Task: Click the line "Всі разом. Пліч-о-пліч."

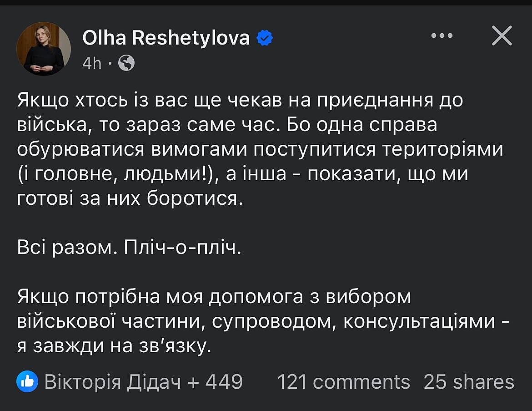Action: click(x=128, y=248)
